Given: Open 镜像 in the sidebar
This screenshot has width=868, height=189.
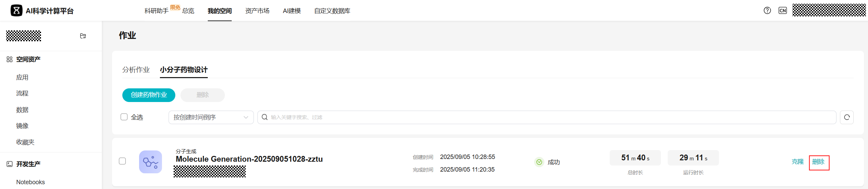Looking at the screenshot, I should pos(22,126).
